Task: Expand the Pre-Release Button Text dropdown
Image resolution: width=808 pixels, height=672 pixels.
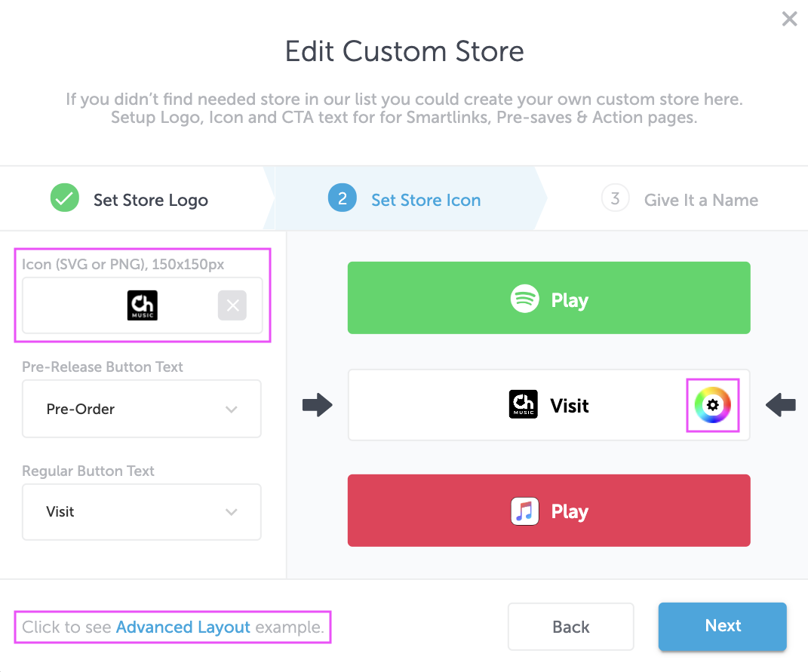Action: (x=142, y=409)
